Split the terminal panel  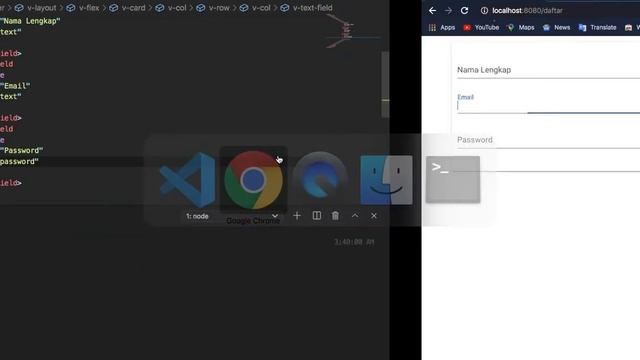pyautogui.click(x=317, y=216)
